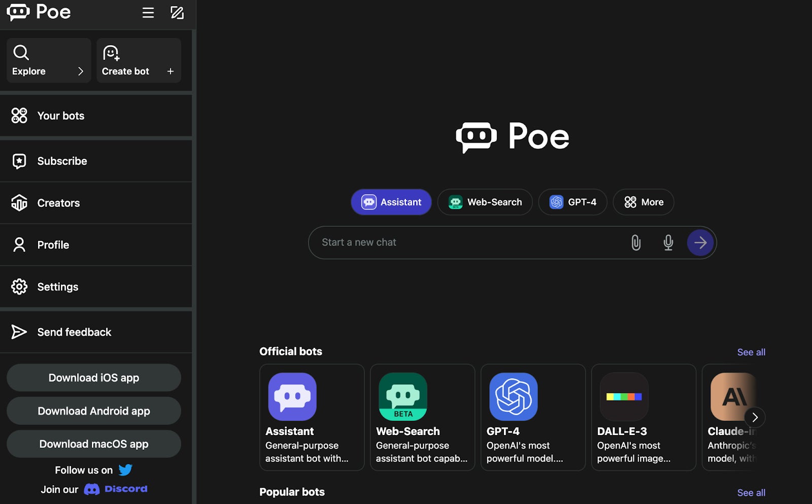Open the More bots chip

pyautogui.click(x=644, y=202)
